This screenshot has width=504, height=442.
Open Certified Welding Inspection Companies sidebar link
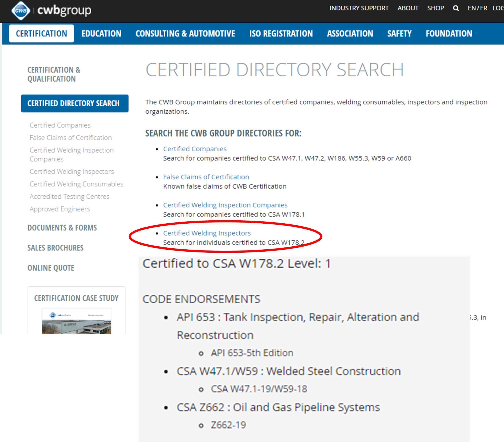[72, 154]
